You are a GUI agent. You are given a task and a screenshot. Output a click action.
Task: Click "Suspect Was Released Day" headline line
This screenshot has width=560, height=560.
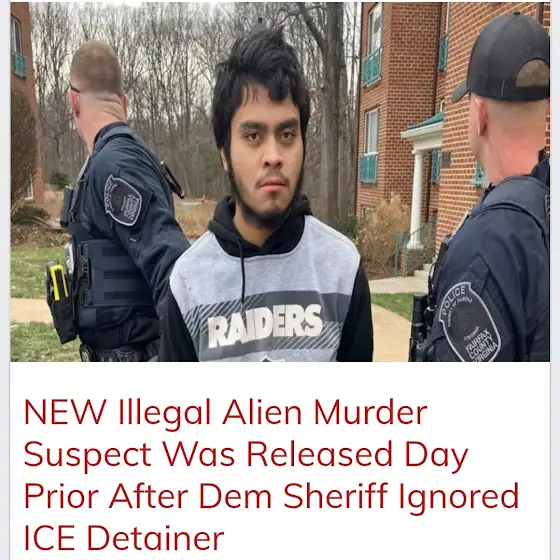click(x=246, y=454)
